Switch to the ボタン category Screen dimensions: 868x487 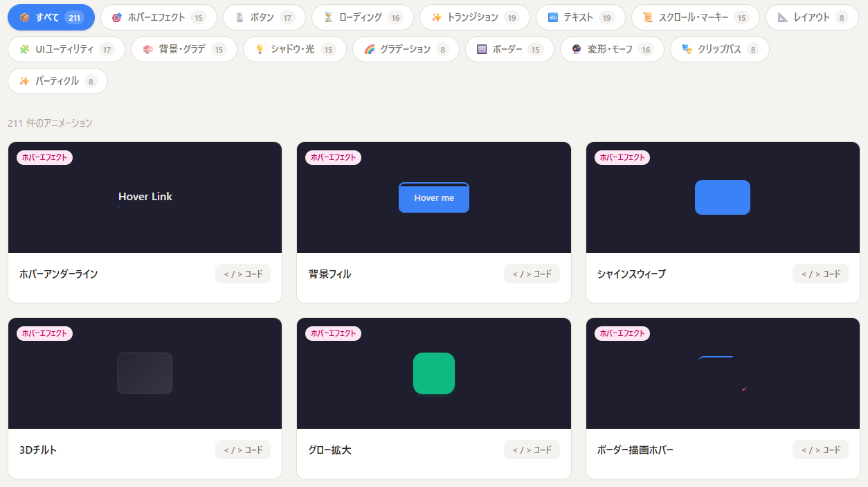point(264,17)
